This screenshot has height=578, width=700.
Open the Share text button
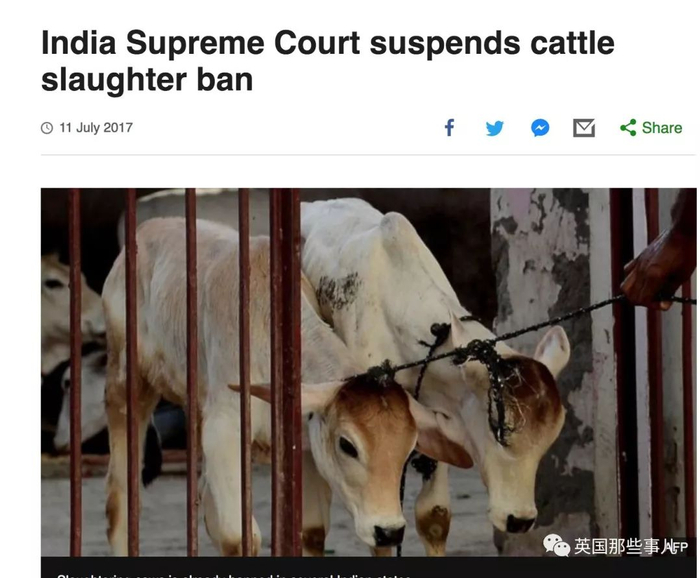662,128
